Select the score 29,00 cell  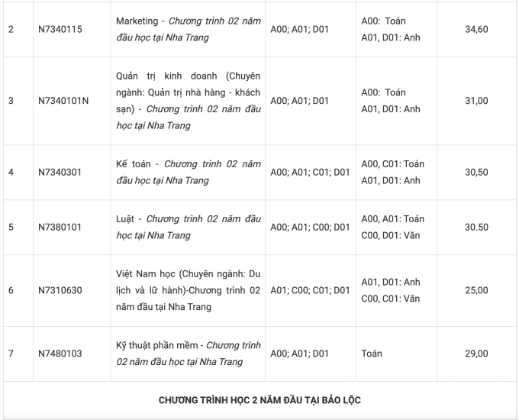coord(476,354)
